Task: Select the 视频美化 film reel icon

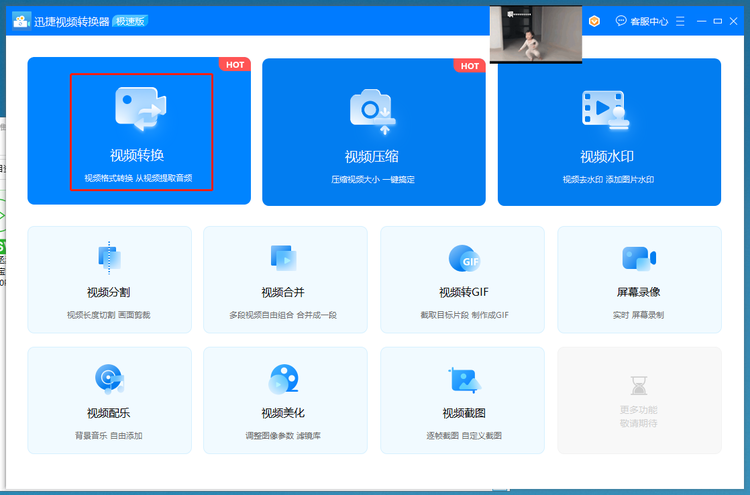Action: pyautogui.click(x=284, y=379)
